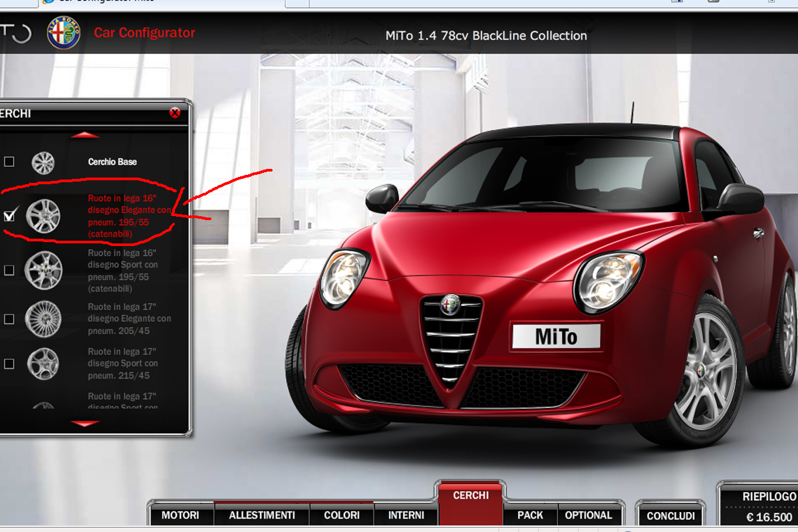Click the 16" Elegante wheel thumbnail image

tap(43, 215)
